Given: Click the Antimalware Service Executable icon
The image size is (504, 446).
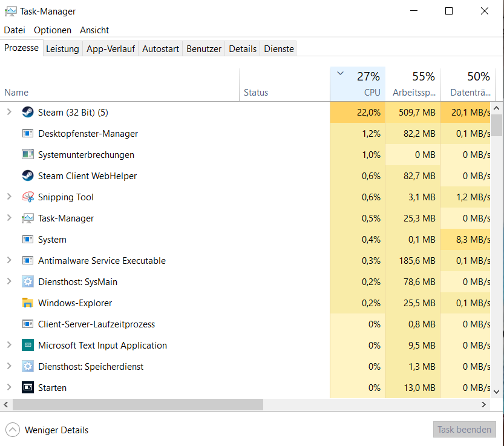Looking at the screenshot, I should tap(28, 260).
